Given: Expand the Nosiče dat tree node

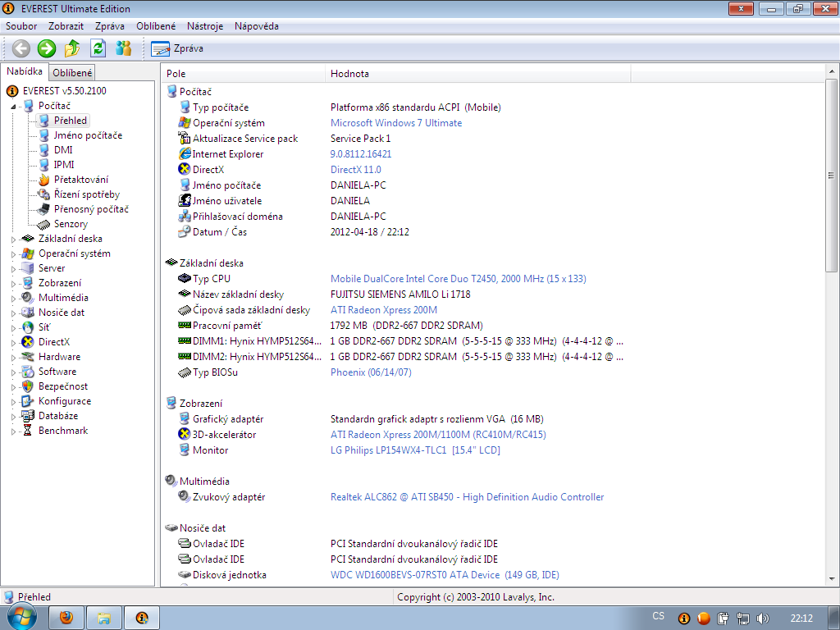Looking at the screenshot, I should click(13, 313).
